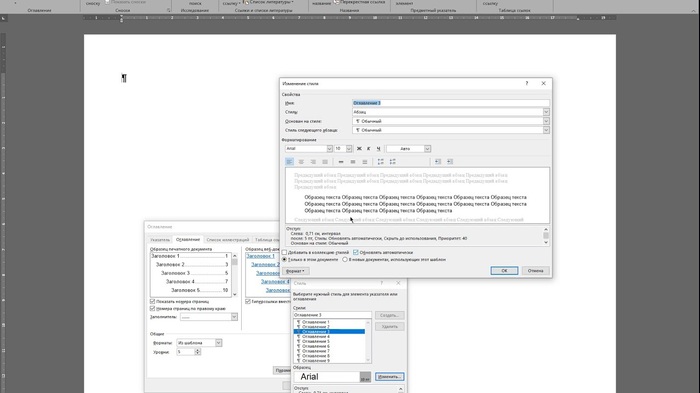Toggle Номера страниц по правому краю checkbox
700x393 pixels.
pos(153,309)
